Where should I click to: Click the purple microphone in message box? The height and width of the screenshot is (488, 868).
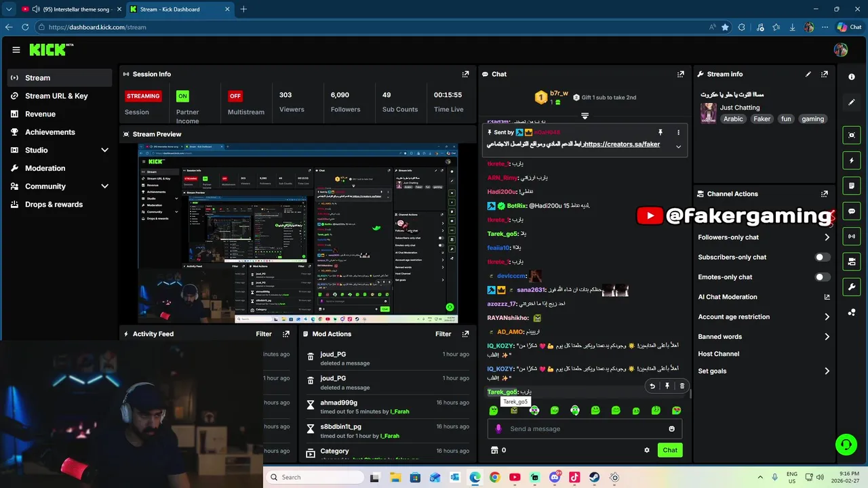[498, 429]
